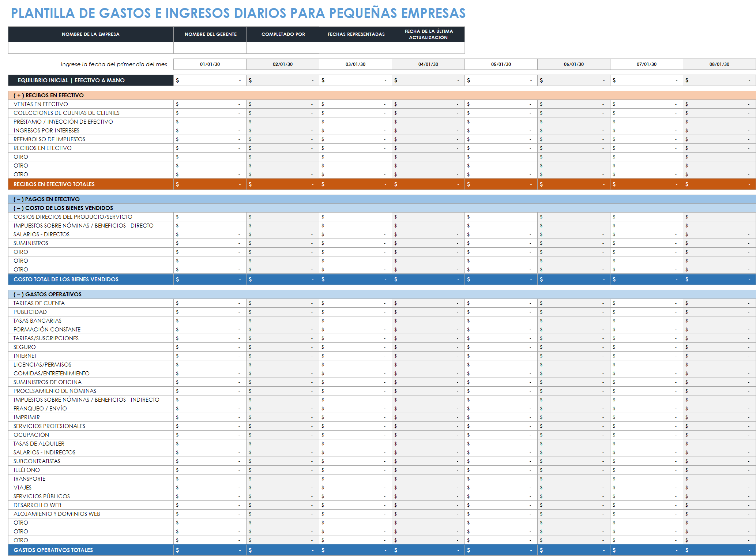Screen dimensions: 756x559
Task: Click the INTERNET row label
Action: pos(25,356)
